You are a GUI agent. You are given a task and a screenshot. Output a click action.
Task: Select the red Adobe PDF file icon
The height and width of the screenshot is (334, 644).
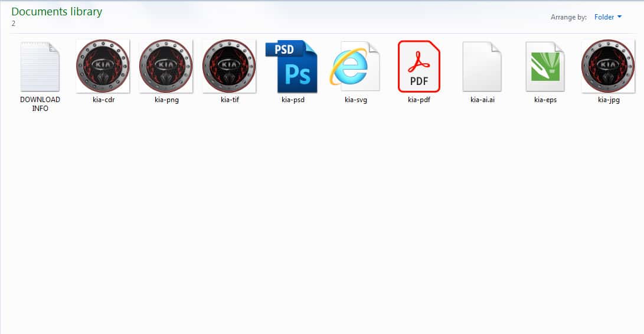click(419, 67)
